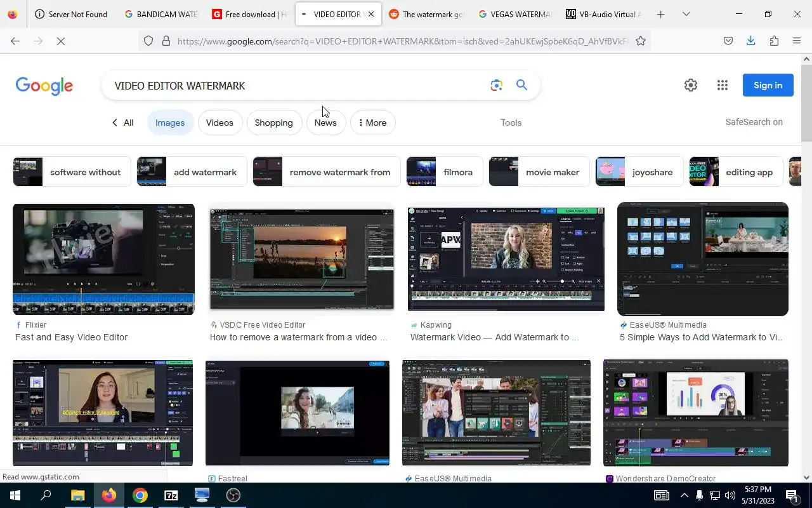Viewport: 812px width, 508px height.
Task: Open SafeSearch on settings
Action: (x=754, y=122)
